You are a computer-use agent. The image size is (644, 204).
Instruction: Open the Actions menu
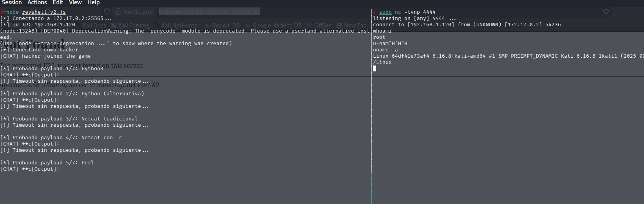tap(37, 2)
